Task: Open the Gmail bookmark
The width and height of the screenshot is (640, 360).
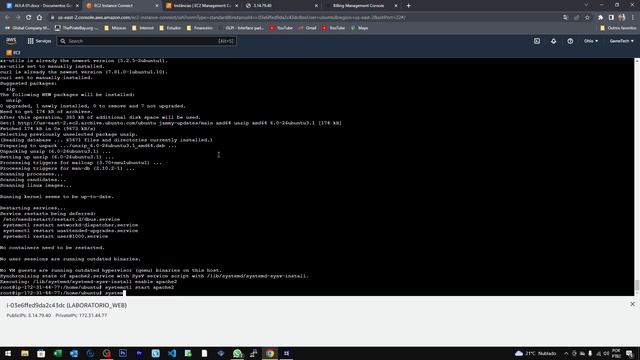Action: click(x=307, y=28)
